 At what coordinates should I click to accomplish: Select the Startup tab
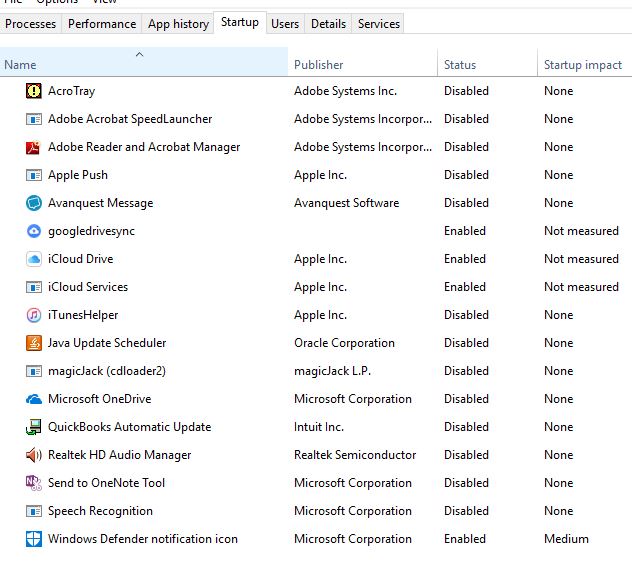[x=240, y=22]
